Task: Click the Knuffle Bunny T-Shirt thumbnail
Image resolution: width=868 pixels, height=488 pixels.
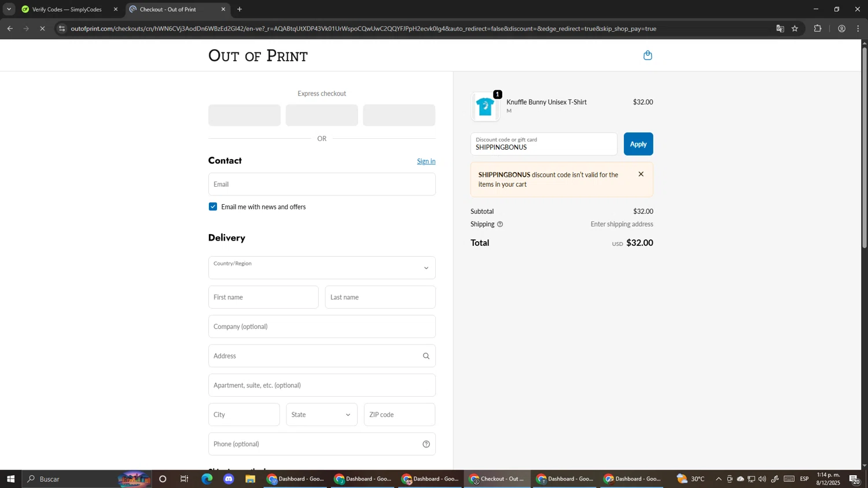Action: pos(485,107)
